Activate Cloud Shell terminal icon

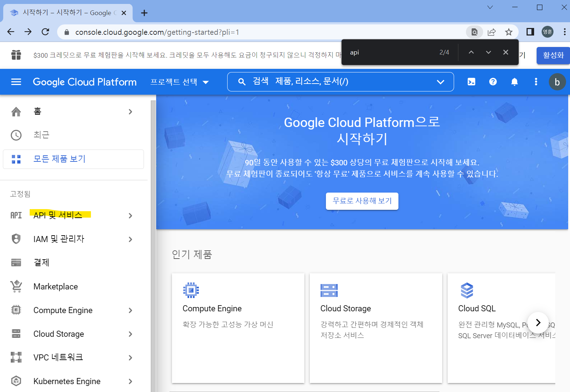coord(471,82)
